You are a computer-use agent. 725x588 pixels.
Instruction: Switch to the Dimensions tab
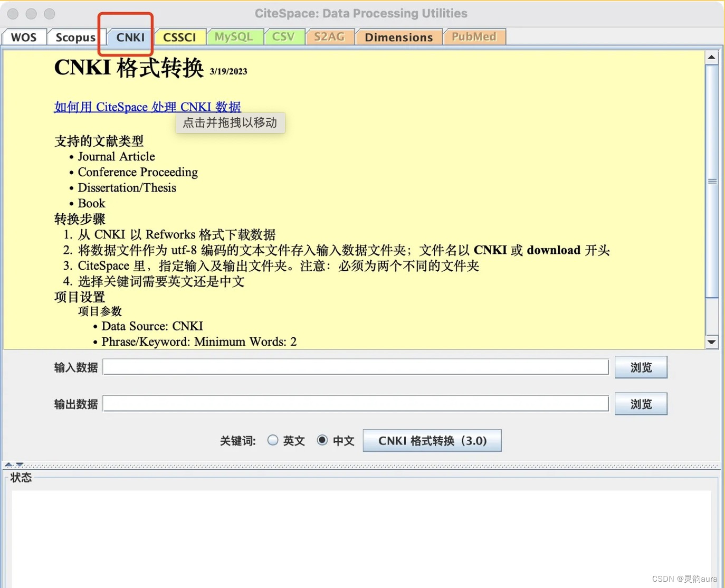point(399,37)
